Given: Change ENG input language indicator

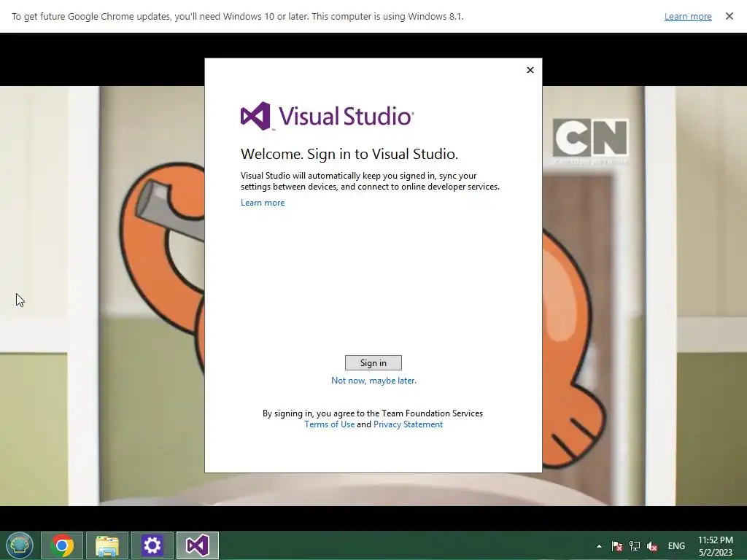Looking at the screenshot, I should 676,546.
